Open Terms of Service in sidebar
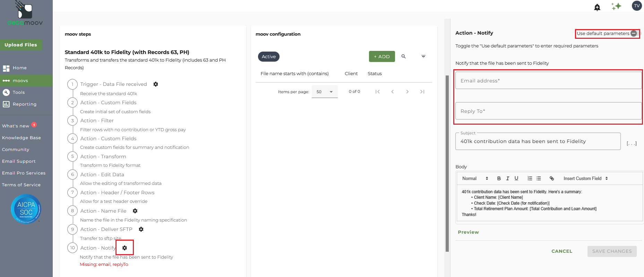 [21, 185]
